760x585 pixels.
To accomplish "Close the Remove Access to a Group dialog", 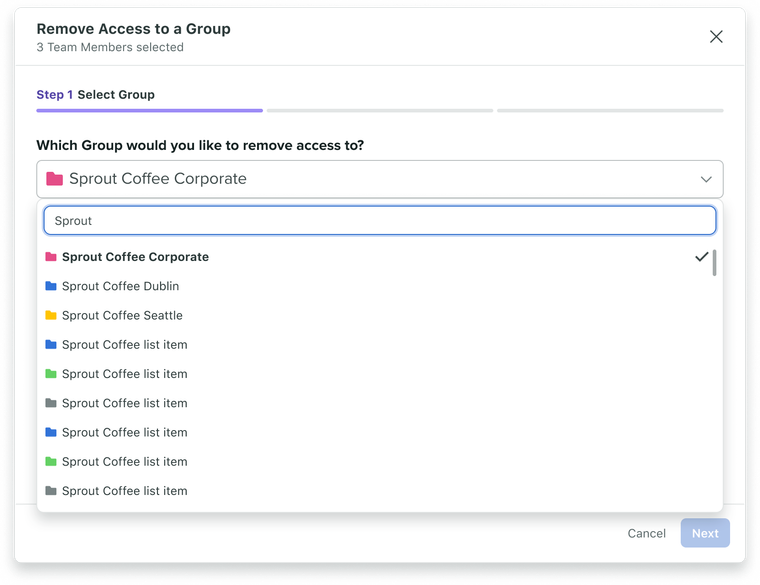I will click(x=716, y=37).
